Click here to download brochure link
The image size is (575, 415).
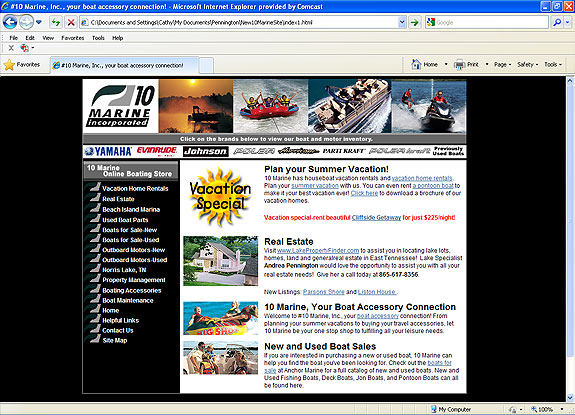click(364, 193)
